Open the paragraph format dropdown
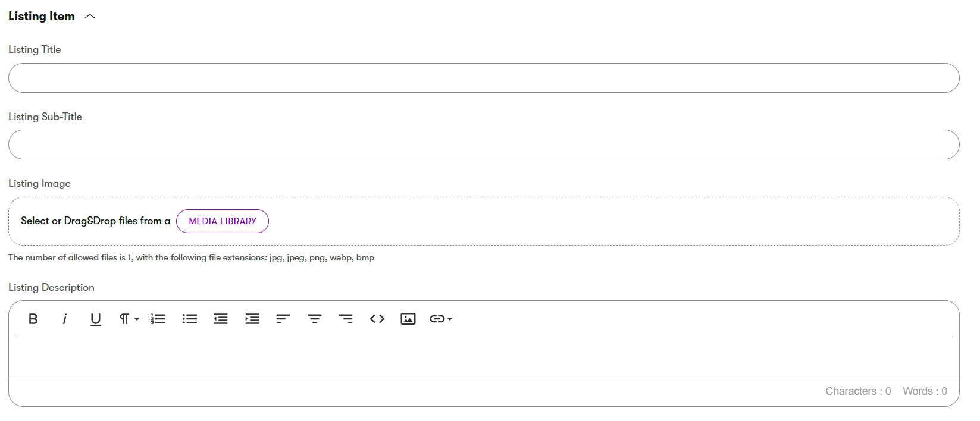 pyautogui.click(x=129, y=319)
